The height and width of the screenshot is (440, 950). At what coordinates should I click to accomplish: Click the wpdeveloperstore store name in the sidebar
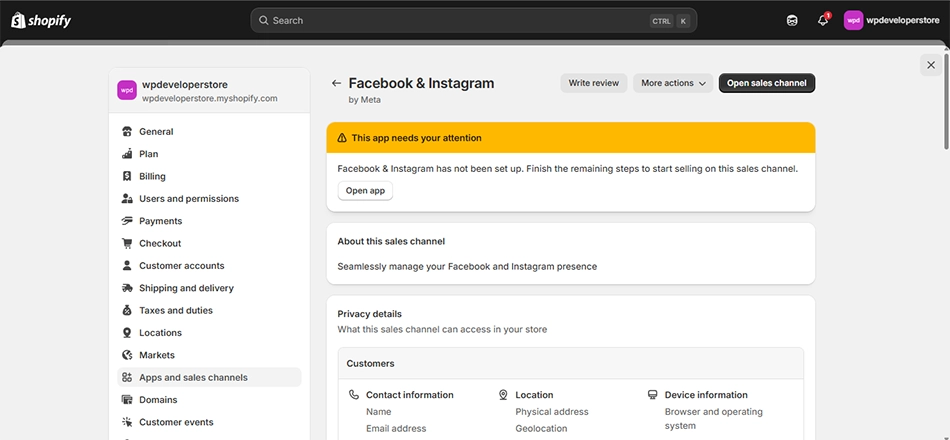[x=185, y=85]
